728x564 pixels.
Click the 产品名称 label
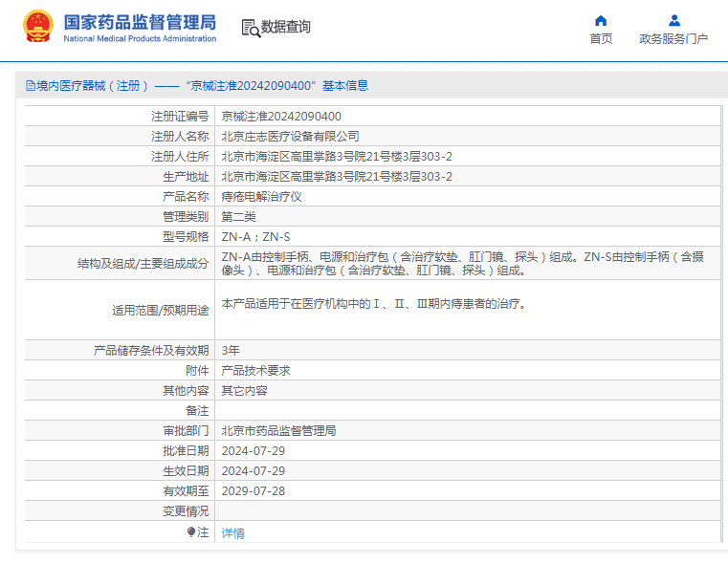tap(186, 197)
